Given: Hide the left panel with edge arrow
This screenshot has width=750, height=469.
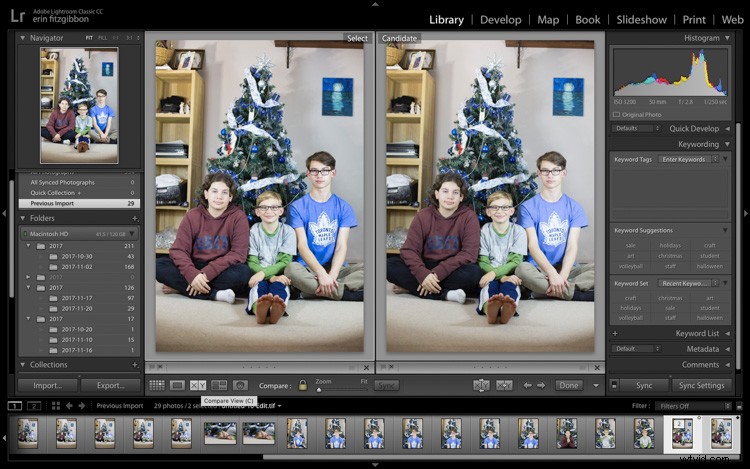Looking at the screenshot, I should coord(4,214).
